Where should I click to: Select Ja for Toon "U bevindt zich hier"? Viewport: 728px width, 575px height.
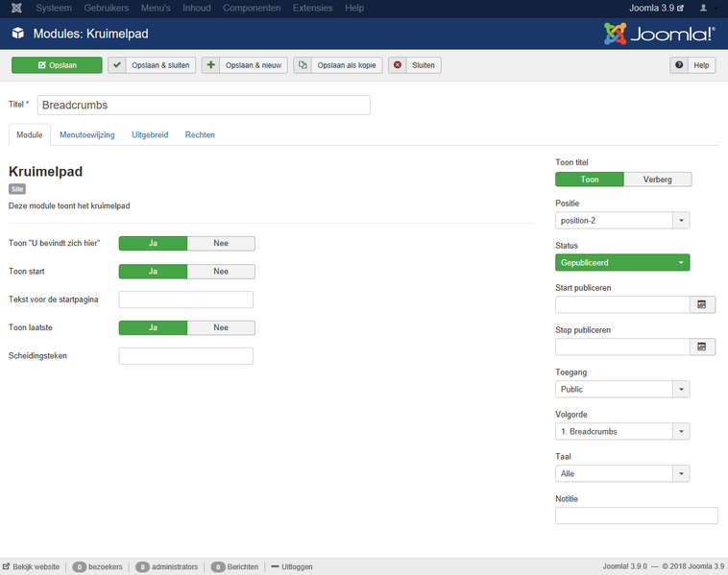point(153,243)
